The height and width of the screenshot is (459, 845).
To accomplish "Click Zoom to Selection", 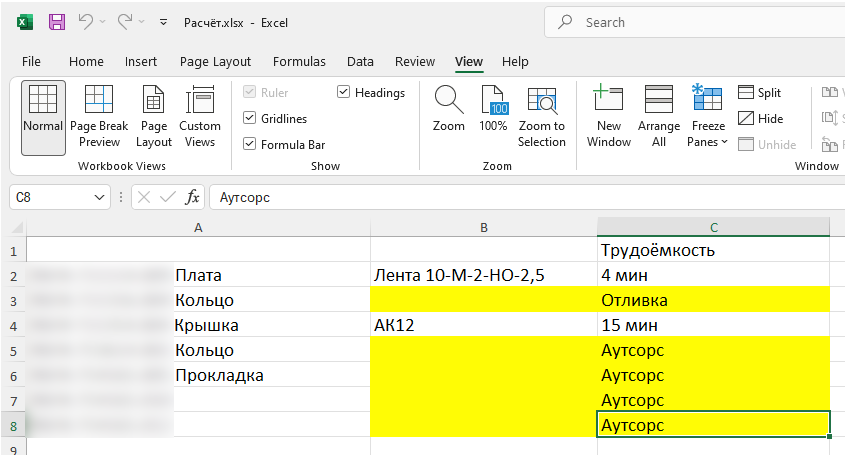I will click(x=542, y=117).
